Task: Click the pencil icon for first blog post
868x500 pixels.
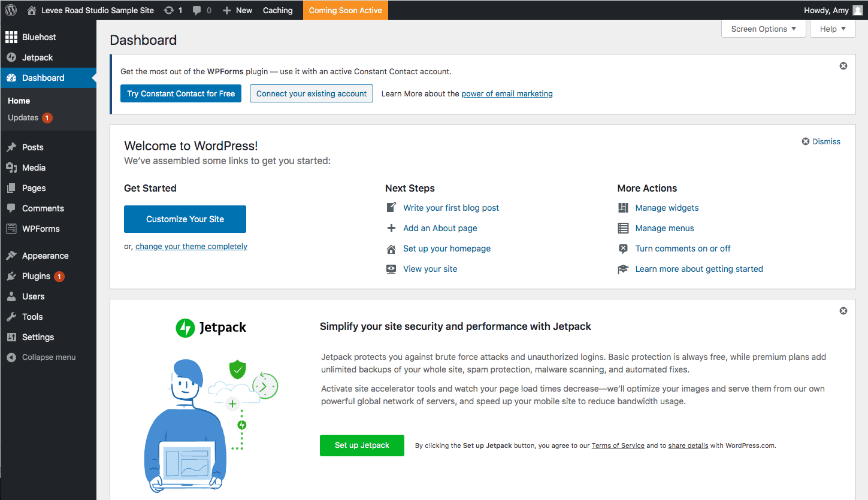Action: [x=391, y=208]
